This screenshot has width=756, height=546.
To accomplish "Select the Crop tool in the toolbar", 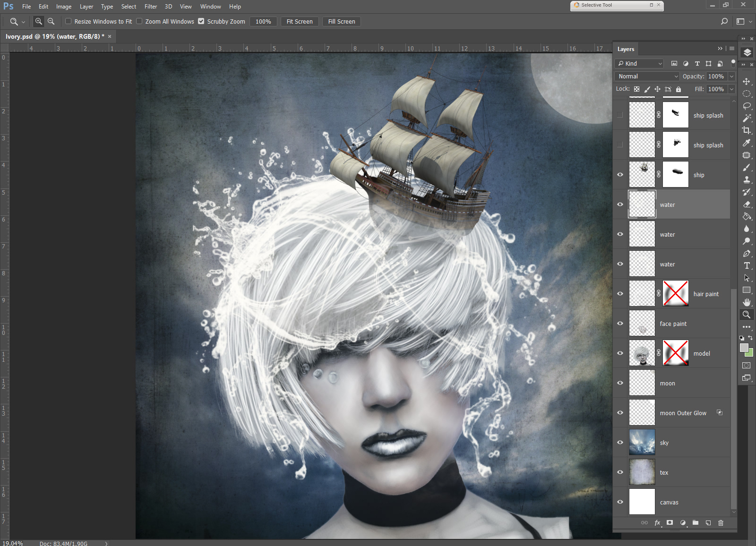I will click(x=747, y=130).
